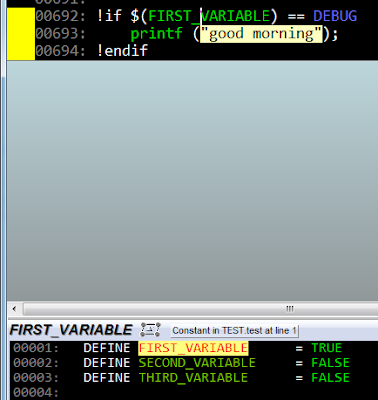Click the TRUE value on line 00001
378x400 pixels.
point(326,348)
